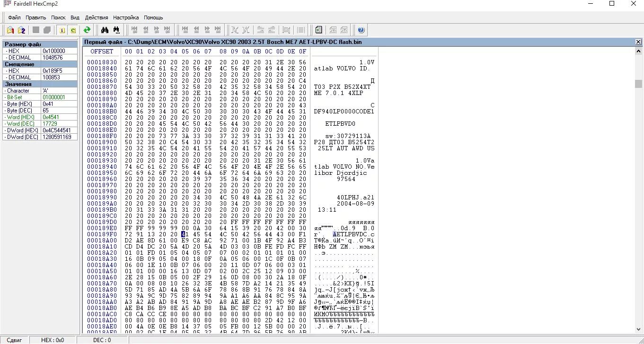Click the scrollbar up arrow in hex view
The image size is (644, 344).
click(639, 51)
